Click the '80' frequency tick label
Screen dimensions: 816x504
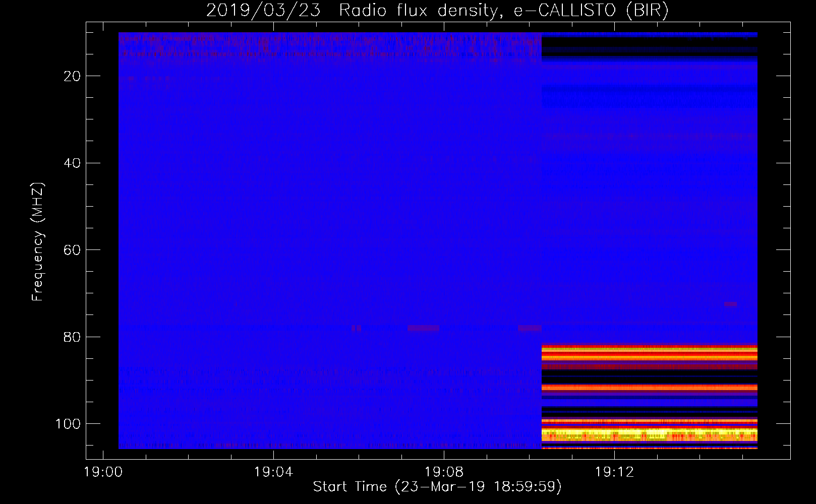click(x=73, y=337)
